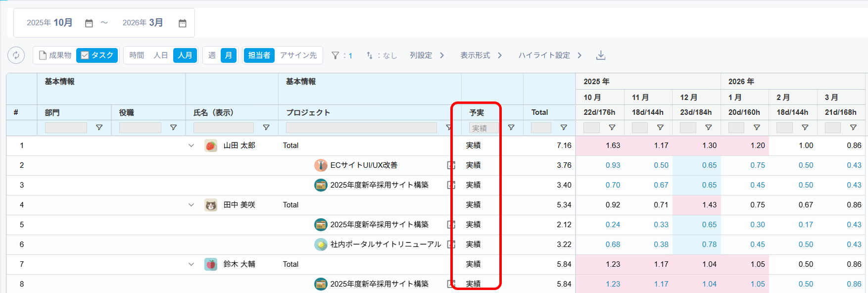Click 田中 美咲 December value 1.43
This screenshot has width=868, height=293.
click(x=709, y=205)
